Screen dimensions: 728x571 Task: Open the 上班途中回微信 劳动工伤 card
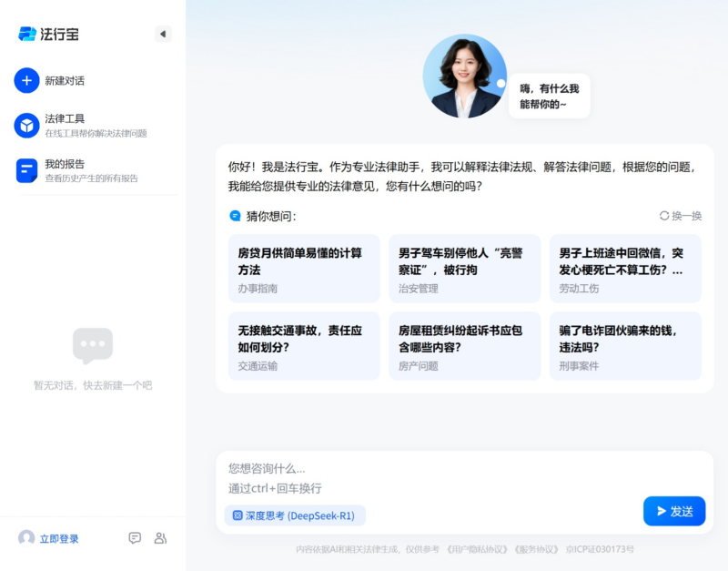coord(625,269)
